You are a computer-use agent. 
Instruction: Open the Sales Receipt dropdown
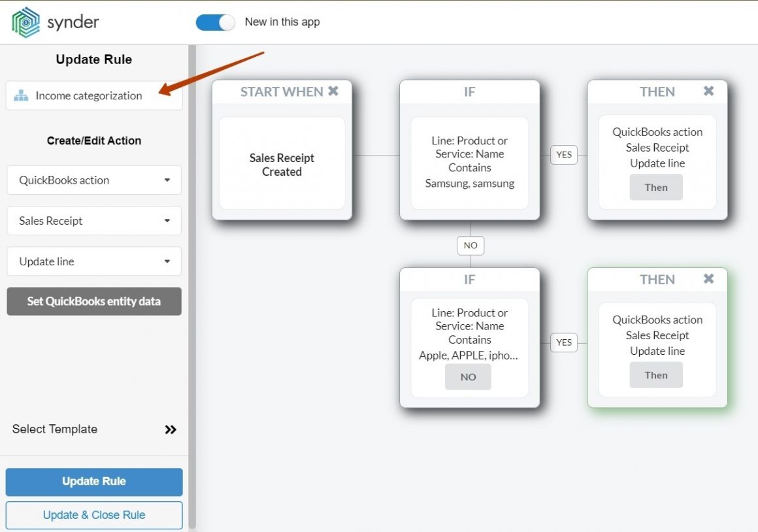point(94,220)
